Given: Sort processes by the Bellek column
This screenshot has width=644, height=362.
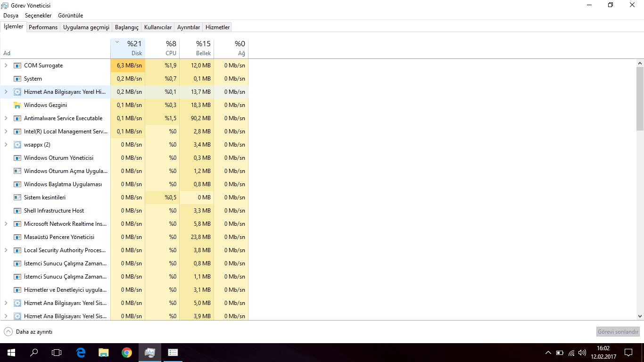Looking at the screenshot, I should (197, 48).
